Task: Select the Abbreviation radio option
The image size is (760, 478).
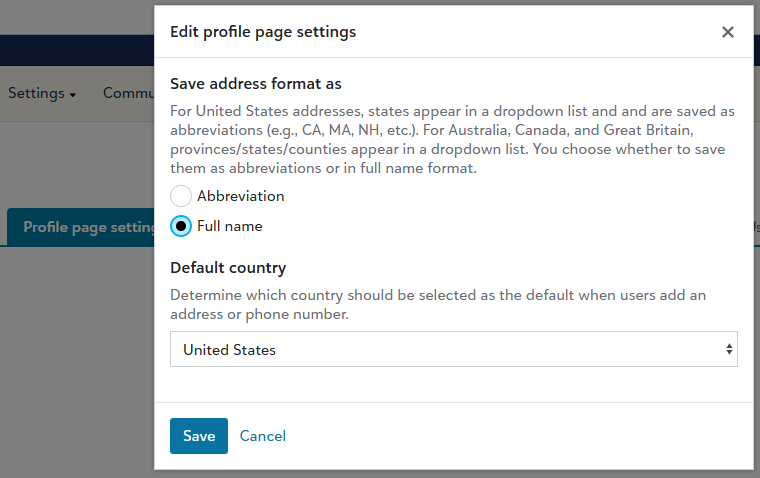Action: click(x=181, y=196)
